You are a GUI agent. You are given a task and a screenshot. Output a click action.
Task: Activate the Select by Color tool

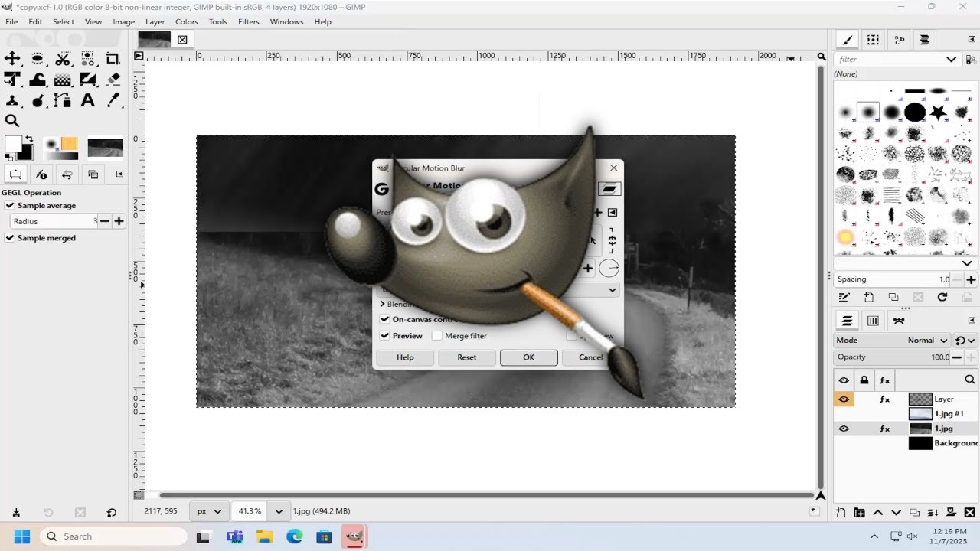coord(88,58)
